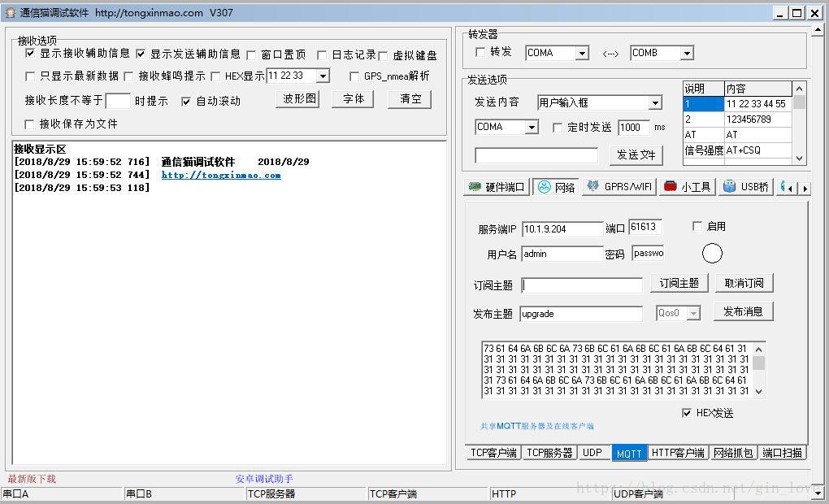
Task: Open the http://tongxinmao.com link in receive area
Action: [221, 175]
